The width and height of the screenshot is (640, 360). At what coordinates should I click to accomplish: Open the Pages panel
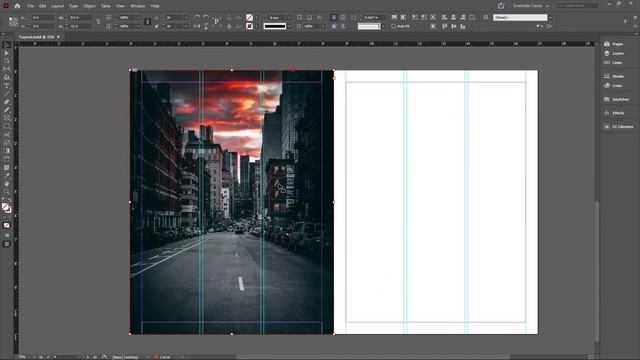pos(614,44)
